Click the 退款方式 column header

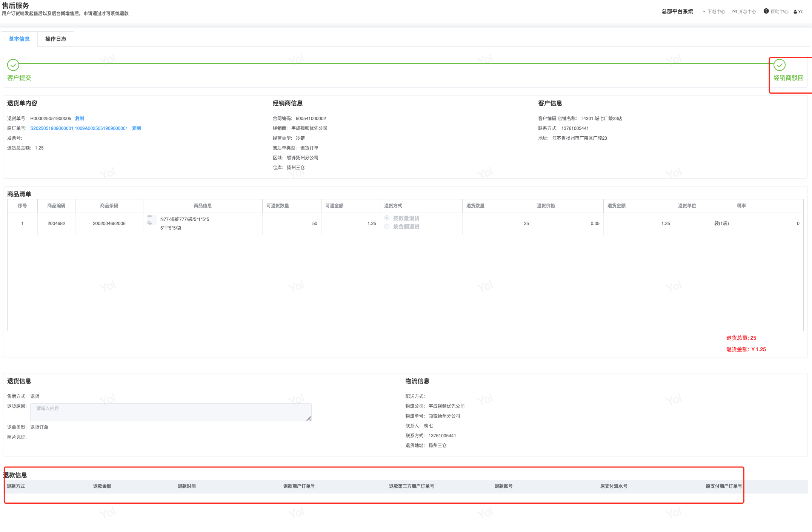pos(16,486)
